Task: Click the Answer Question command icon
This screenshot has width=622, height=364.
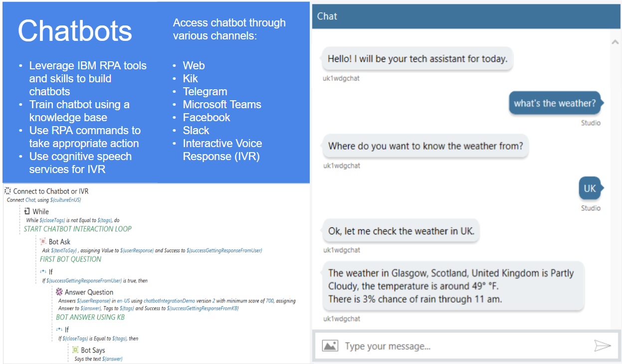Action: point(59,292)
